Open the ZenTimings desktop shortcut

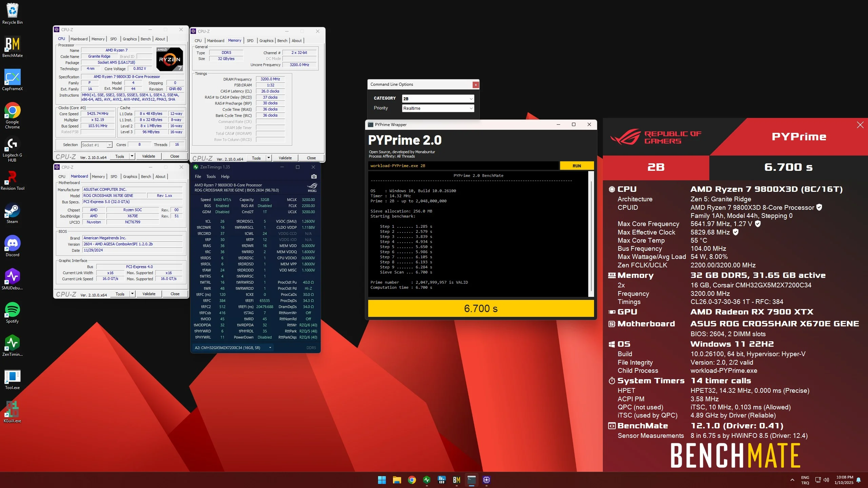(x=13, y=346)
